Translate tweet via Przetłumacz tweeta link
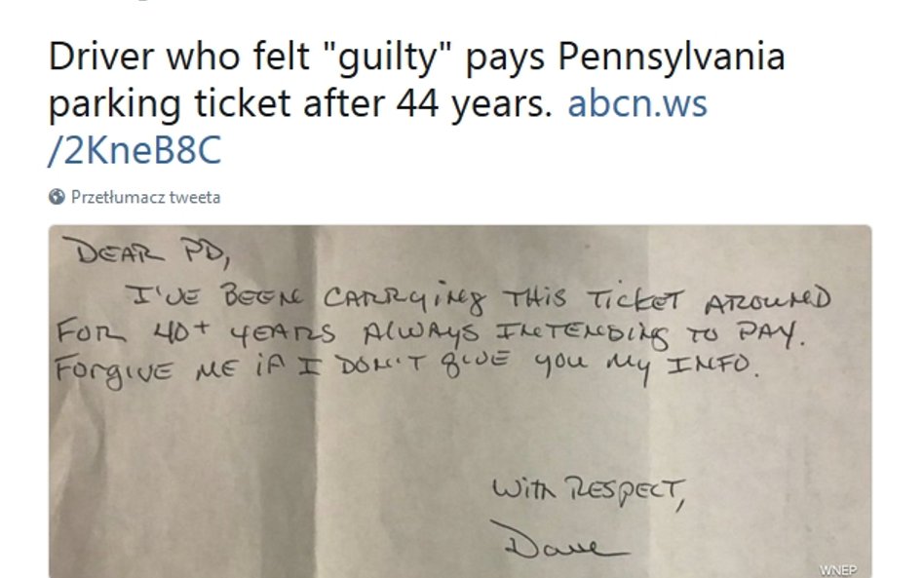Image resolution: width=924 pixels, height=578 pixels. [x=145, y=197]
